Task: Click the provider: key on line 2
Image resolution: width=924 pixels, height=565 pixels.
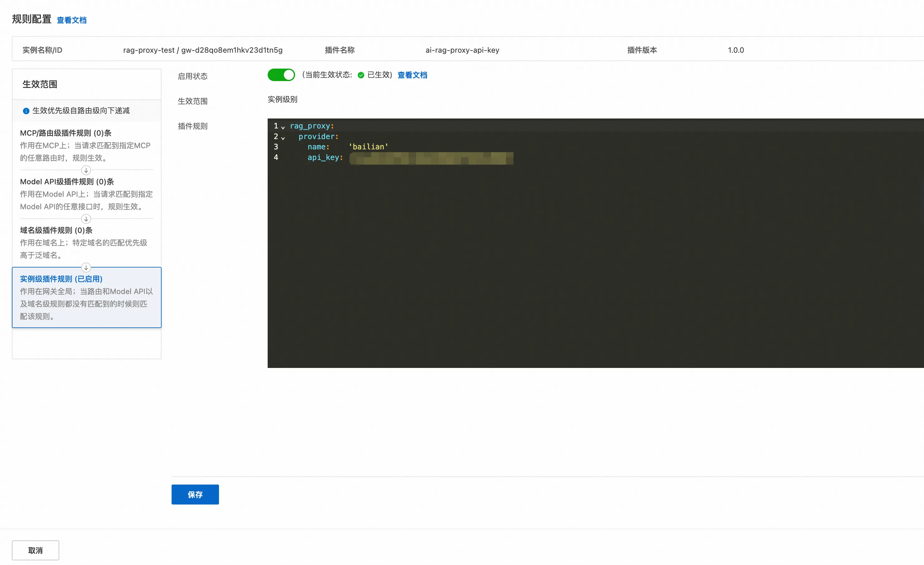Action: click(x=319, y=137)
